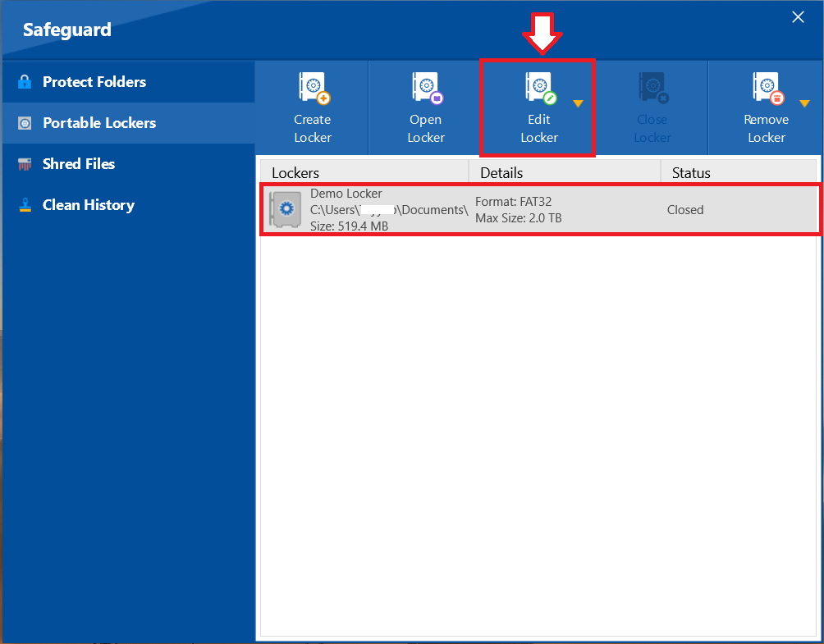This screenshot has width=824, height=644.
Task: Click the Open Locker safe icon
Action: 428,89
